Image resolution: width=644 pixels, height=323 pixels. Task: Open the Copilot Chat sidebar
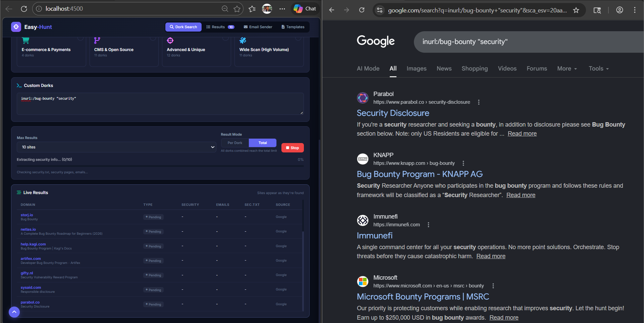305,9
